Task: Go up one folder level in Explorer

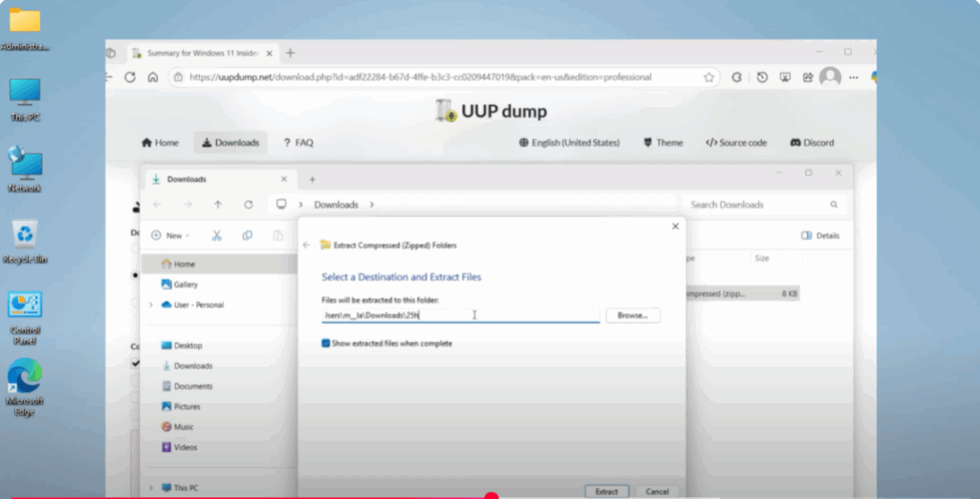Action: point(218,204)
